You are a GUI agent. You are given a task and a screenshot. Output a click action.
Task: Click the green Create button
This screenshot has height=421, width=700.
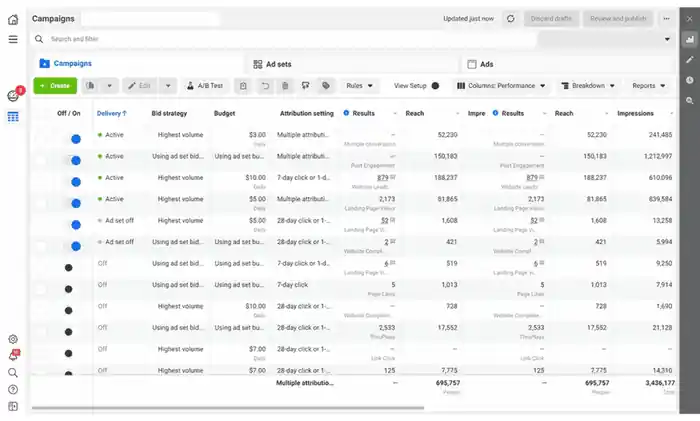pos(55,86)
